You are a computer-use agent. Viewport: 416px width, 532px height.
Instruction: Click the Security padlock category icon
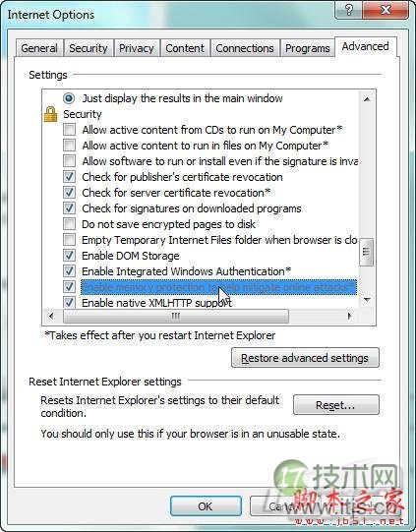(x=50, y=114)
